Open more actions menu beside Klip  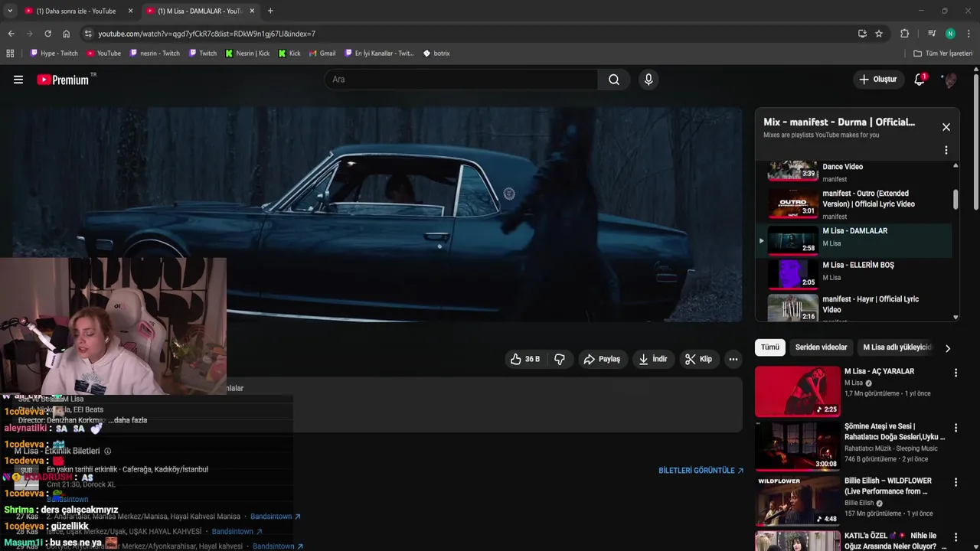coord(733,359)
